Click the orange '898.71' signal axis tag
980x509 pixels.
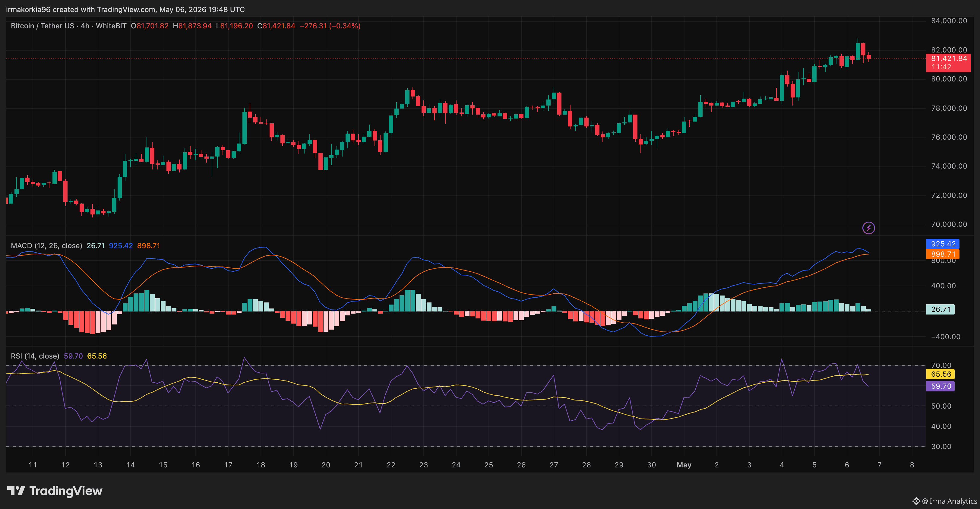pyautogui.click(x=943, y=254)
